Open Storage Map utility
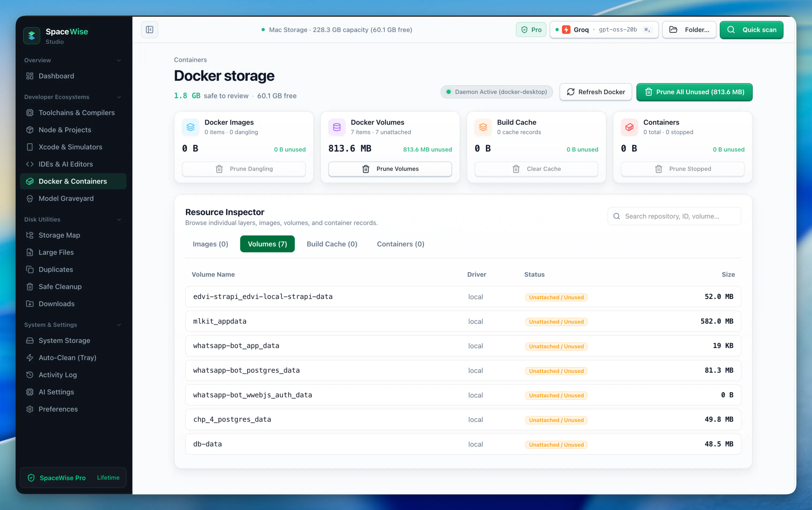The height and width of the screenshot is (510, 812). 73,235
